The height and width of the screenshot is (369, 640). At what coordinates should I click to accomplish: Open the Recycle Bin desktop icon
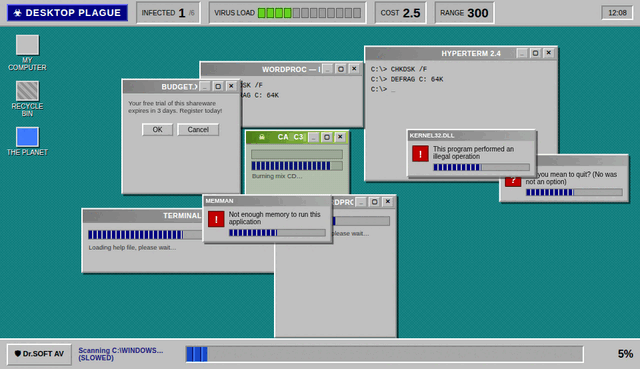27,99
